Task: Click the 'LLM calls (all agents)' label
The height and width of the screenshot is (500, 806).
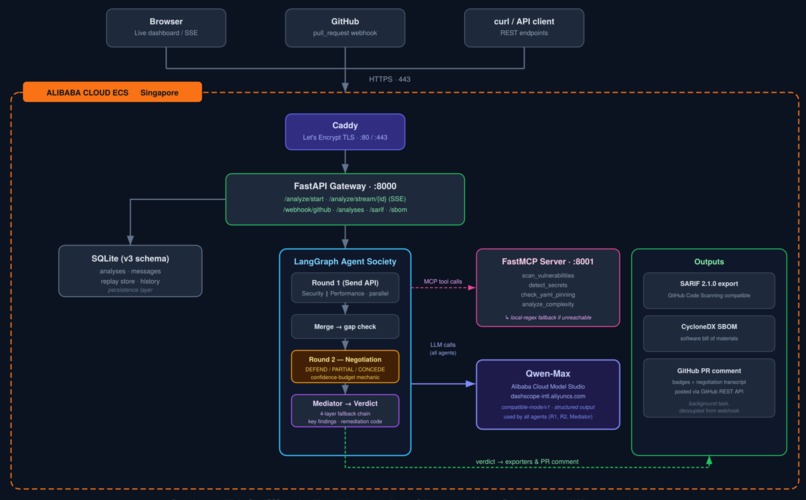Action: coord(443,348)
